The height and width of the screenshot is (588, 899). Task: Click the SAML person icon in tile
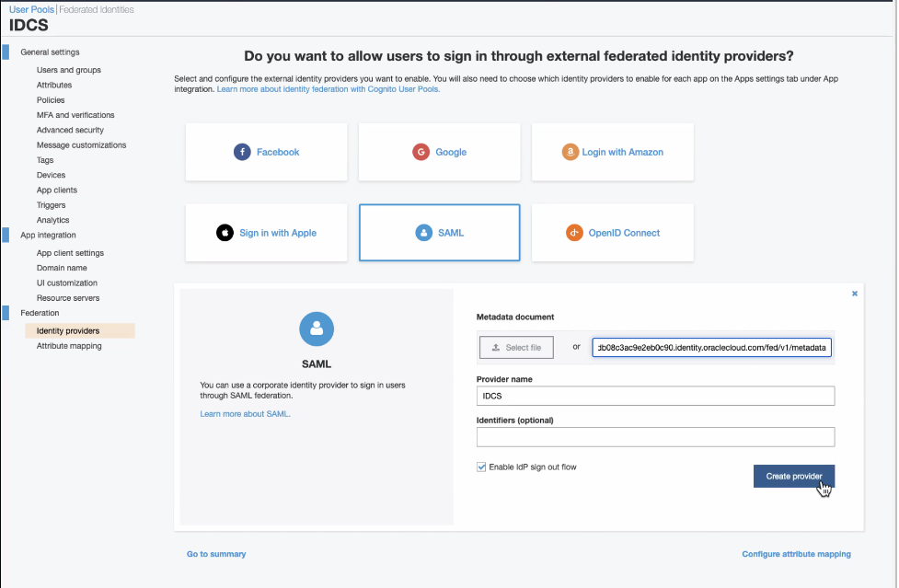pos(423,233)
